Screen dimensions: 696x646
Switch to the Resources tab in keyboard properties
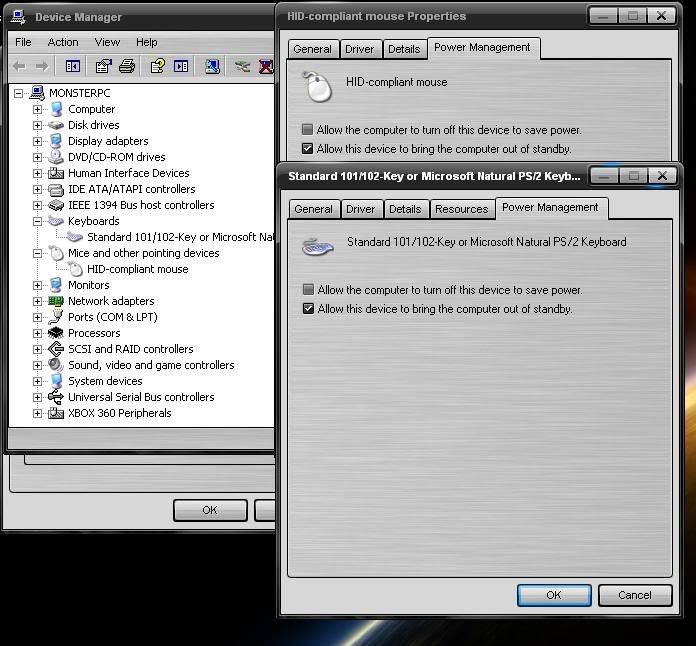(x=461, y=209)
